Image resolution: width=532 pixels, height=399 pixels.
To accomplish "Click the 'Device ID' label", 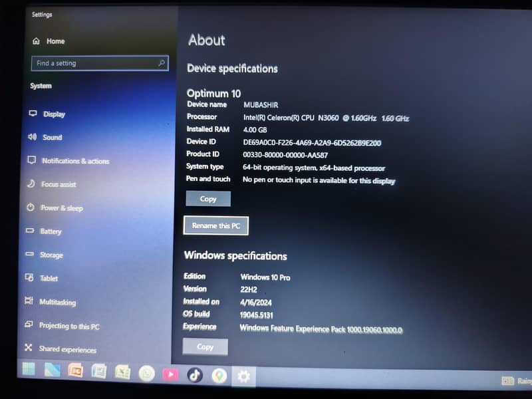I will (201, 142).
